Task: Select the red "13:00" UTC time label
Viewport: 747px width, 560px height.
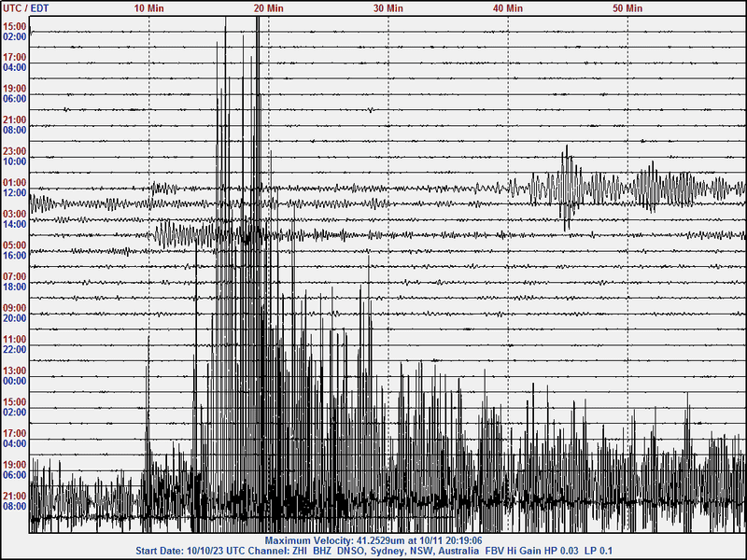Action: point(15,371)
